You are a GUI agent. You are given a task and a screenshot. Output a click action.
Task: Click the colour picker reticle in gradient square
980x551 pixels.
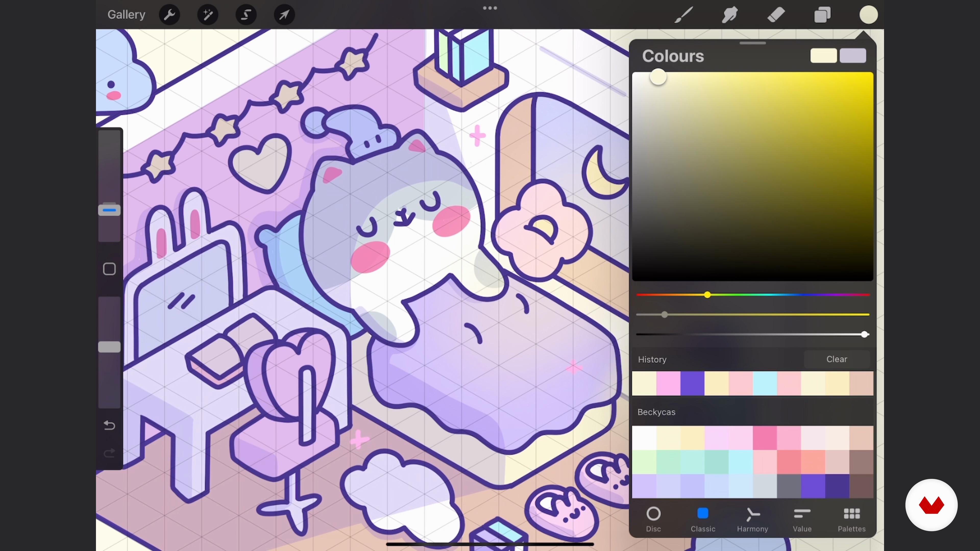coord(658,77)
